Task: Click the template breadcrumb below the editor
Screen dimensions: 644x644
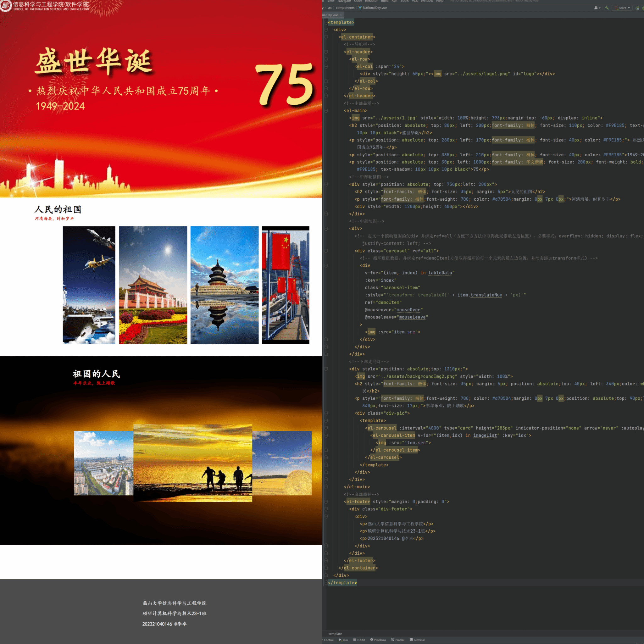Action: (335, 634)
